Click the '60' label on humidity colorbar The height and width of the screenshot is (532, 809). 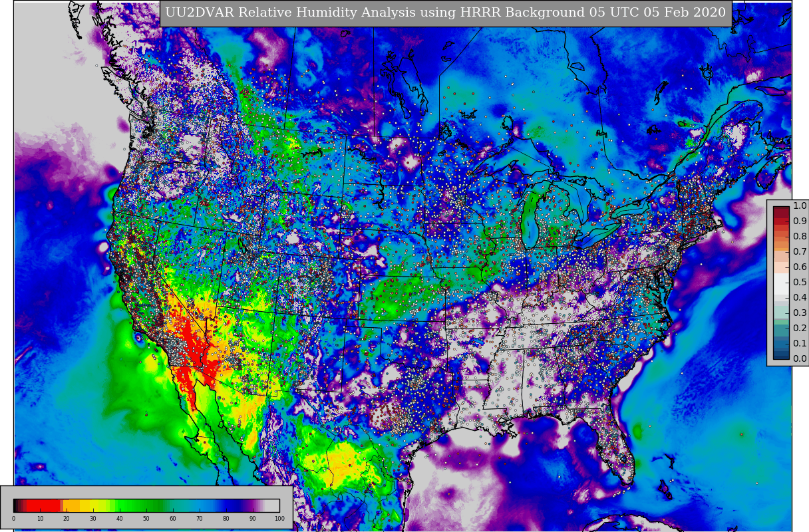[173, 519]
